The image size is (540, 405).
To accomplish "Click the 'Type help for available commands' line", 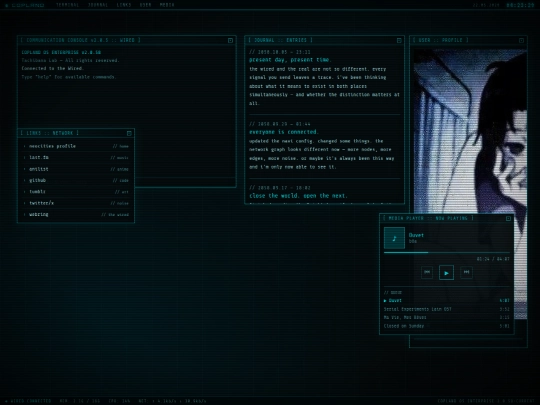I will coord(69,77).
